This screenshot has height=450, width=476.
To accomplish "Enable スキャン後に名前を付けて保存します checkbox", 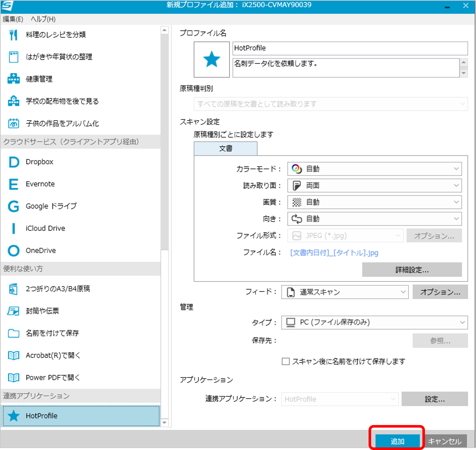I will 286,361.
